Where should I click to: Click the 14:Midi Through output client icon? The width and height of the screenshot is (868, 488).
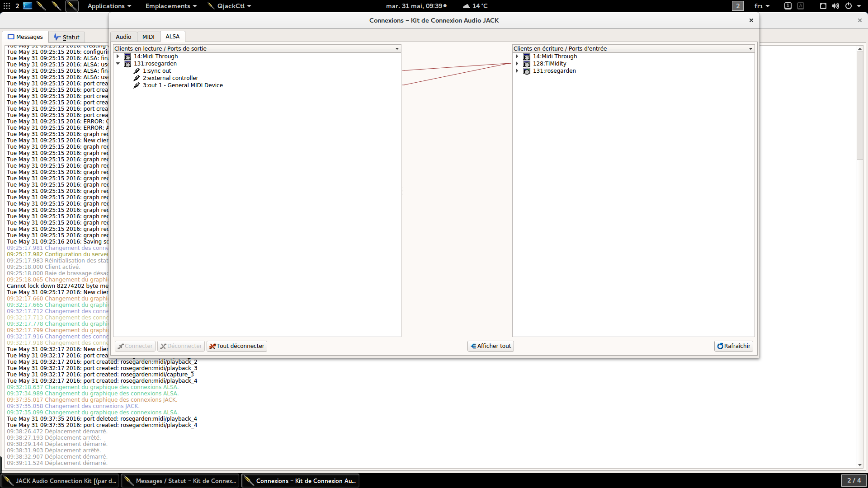(127, 56)
